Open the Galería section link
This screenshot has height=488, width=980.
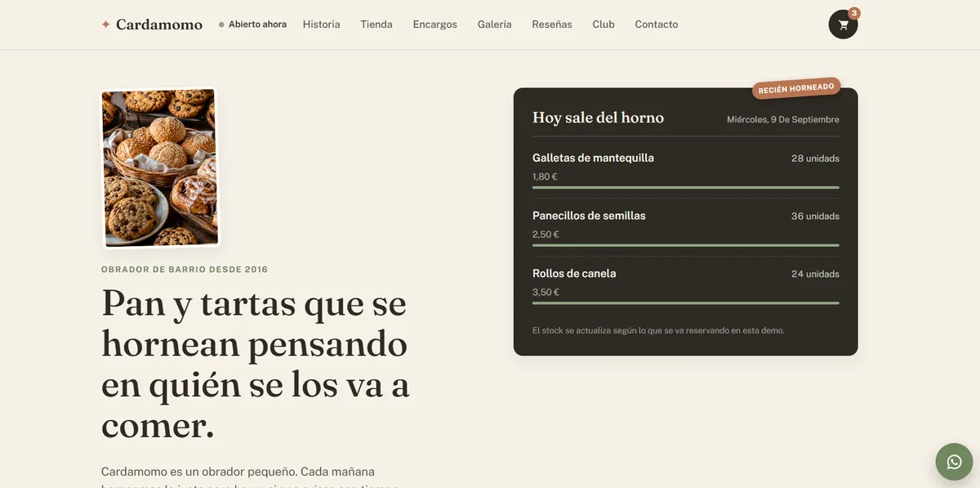pyautogui.click(x=494, y=25)
